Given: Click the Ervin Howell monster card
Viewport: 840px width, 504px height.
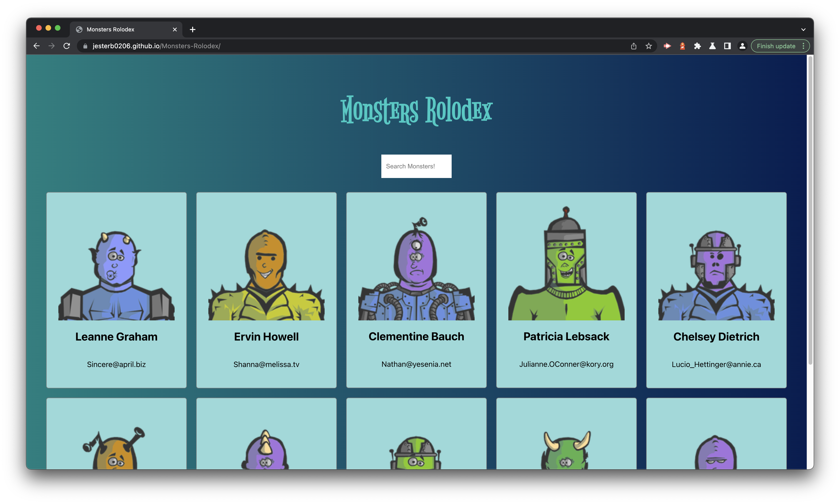Looking at the screenshot, I should [266, 290].
